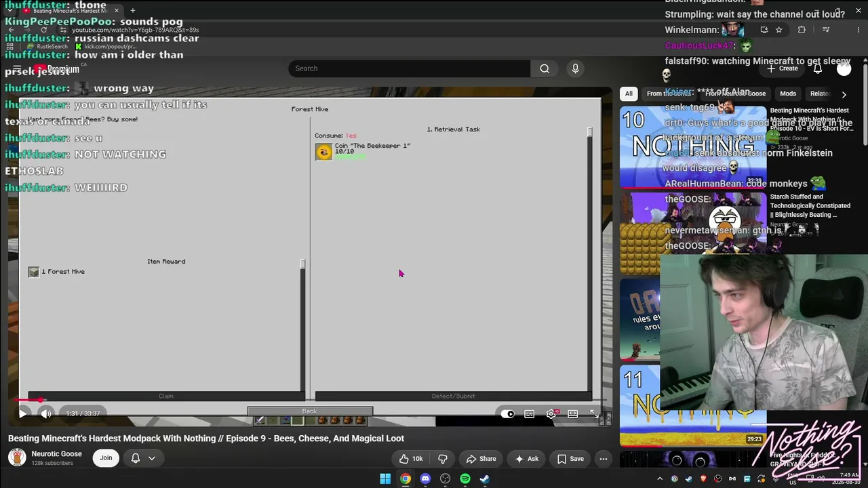Open the Windows Start menu
868x488 pixels.
pos(385,479)
